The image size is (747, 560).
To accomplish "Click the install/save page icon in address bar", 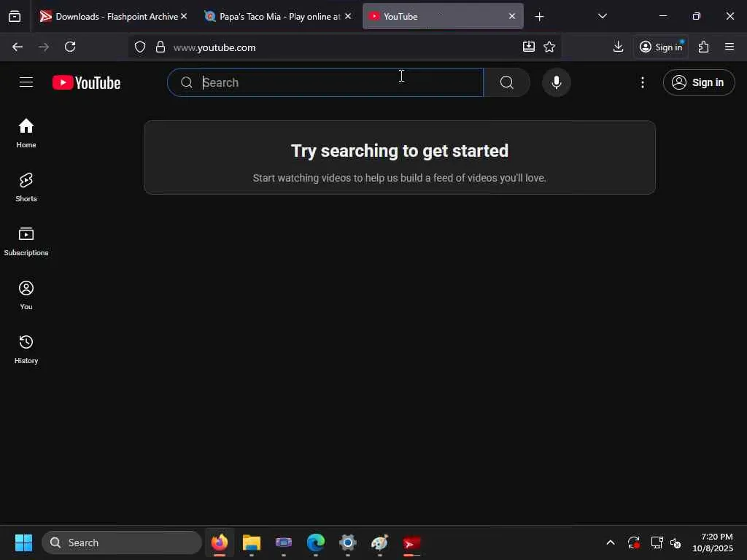I will coord(528,47).
